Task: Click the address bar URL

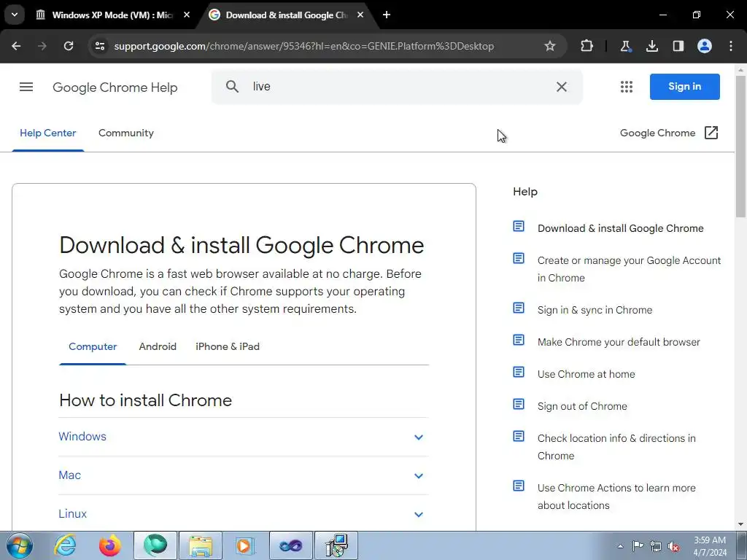Action: 304,46
